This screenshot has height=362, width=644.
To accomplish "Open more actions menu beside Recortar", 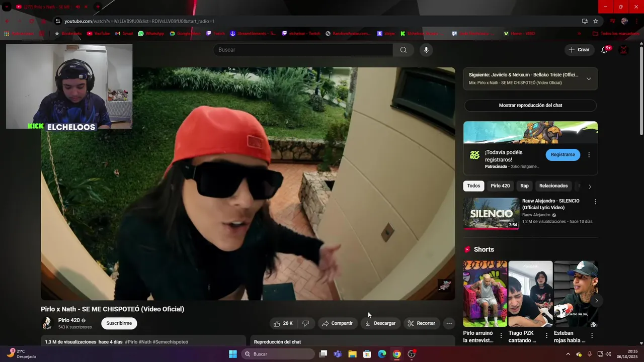I will [x=449, y=323].
